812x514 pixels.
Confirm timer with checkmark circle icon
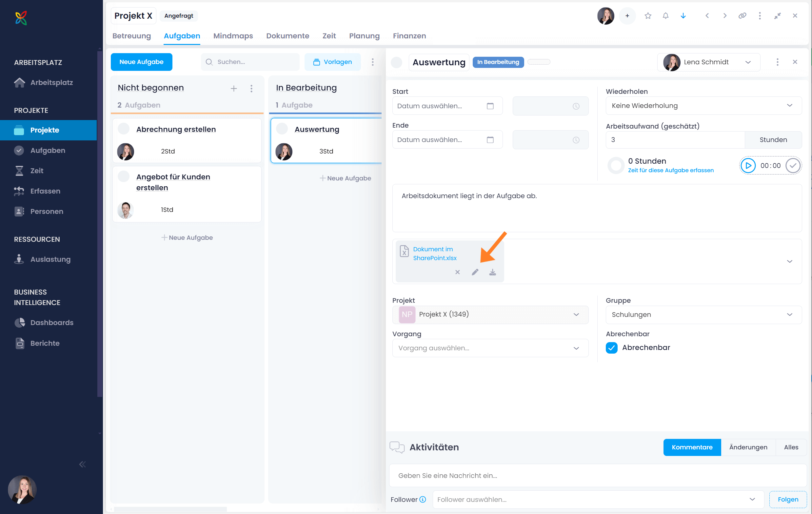click(x=793, y=166)
